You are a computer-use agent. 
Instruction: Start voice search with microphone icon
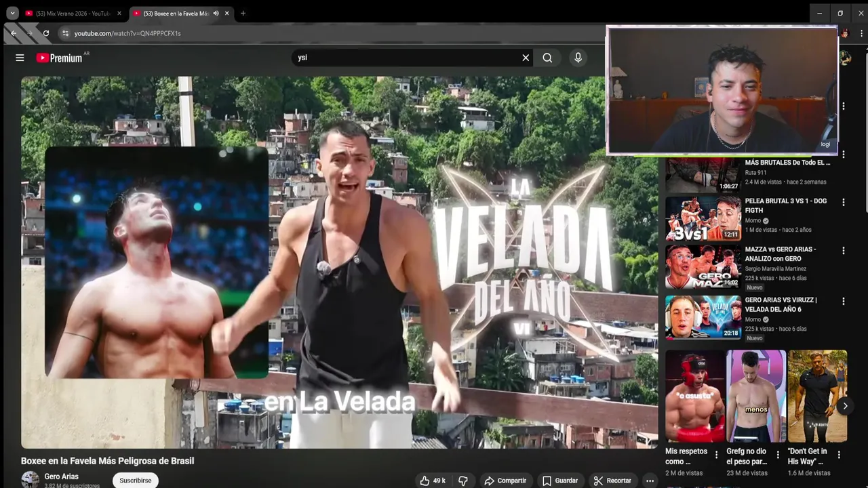tap(578, 58)
